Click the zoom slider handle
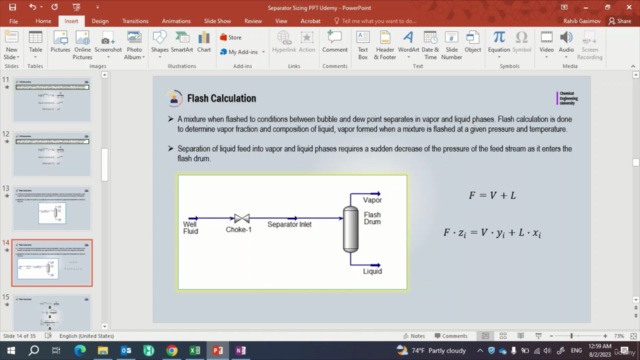Screen dimensions: 640x360 [571, 336]
